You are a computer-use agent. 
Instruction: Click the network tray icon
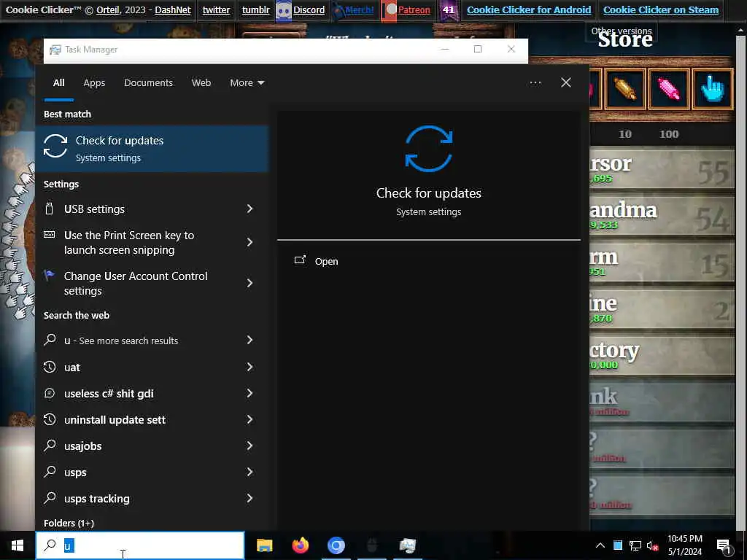pos(635,545)
